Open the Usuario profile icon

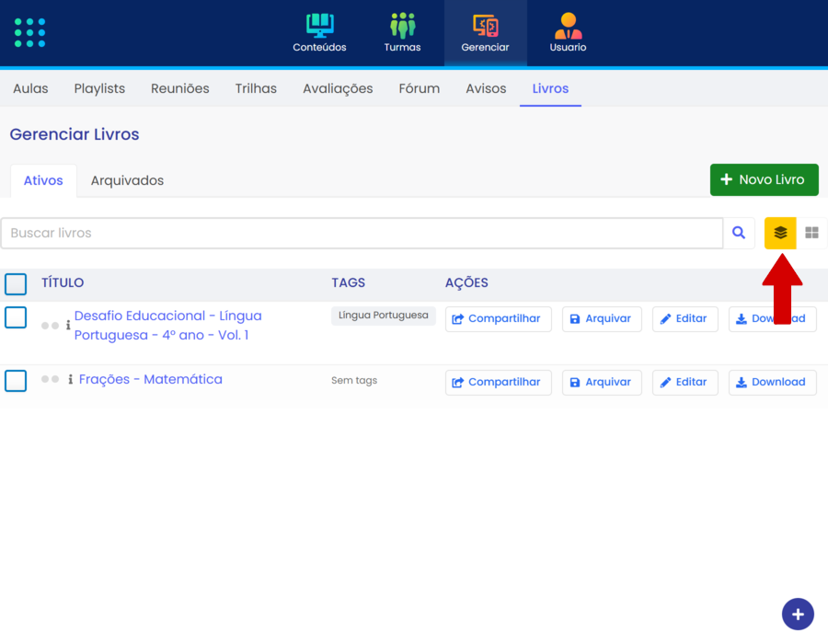pyautogui.click(x=568, y=26)
